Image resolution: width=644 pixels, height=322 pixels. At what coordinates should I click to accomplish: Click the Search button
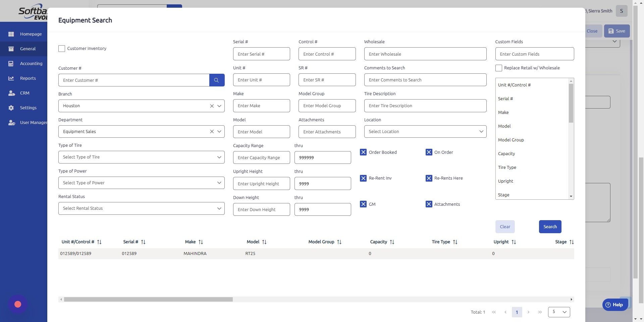click(x=550, y=227)
